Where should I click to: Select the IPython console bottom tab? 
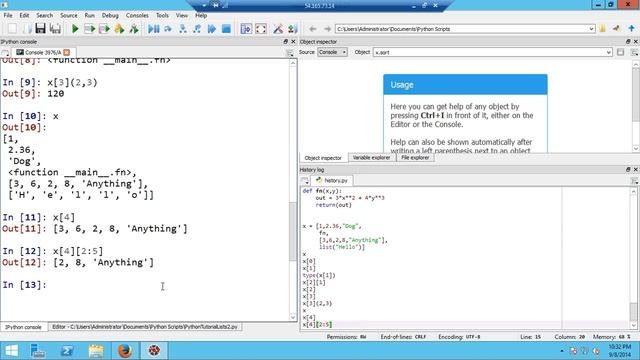click(x=23, y=327)
